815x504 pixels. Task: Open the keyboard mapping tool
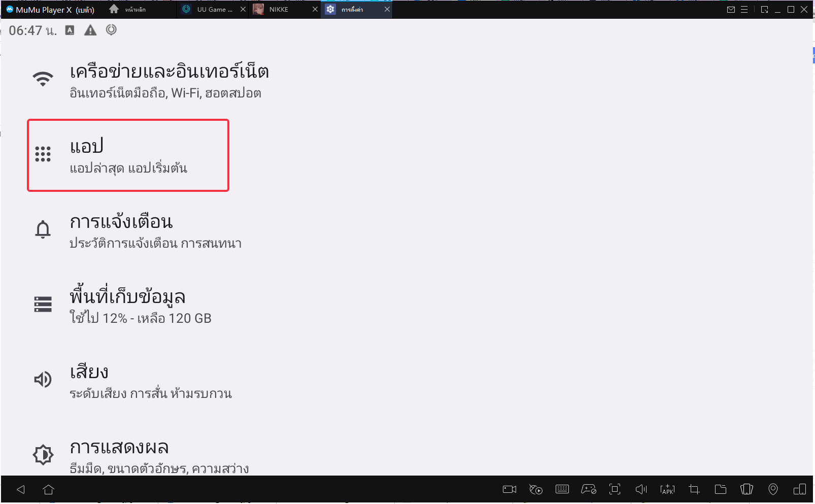click(x=562, y=489)
